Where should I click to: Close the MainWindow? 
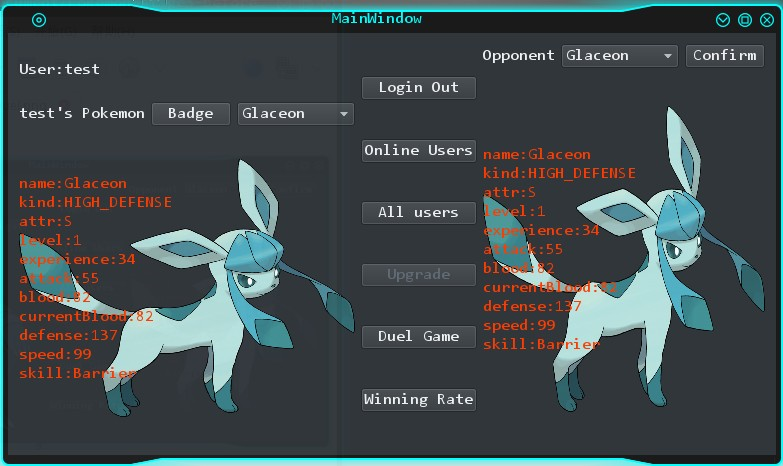[x=767, y=20]
